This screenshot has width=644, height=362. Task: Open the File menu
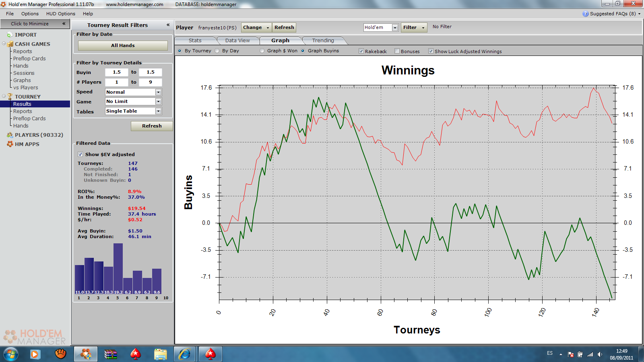point(10,14)
